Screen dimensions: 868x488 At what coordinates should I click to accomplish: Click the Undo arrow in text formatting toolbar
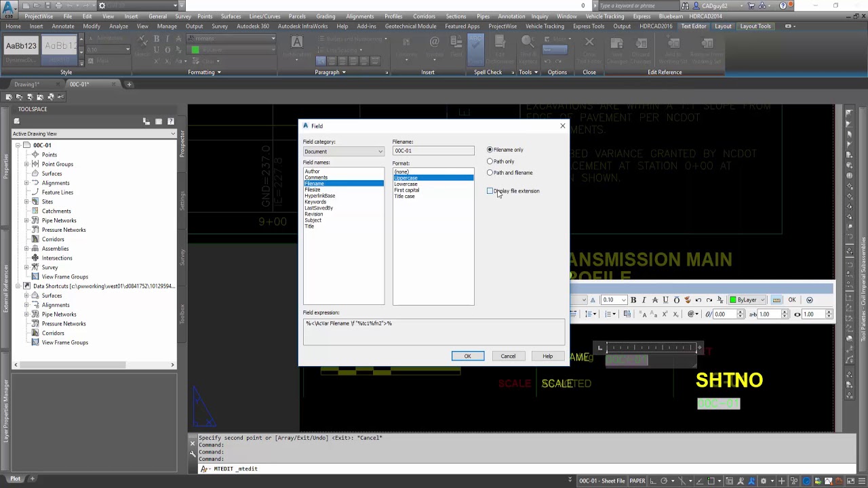pyautogui.click(x=698, y=300)
